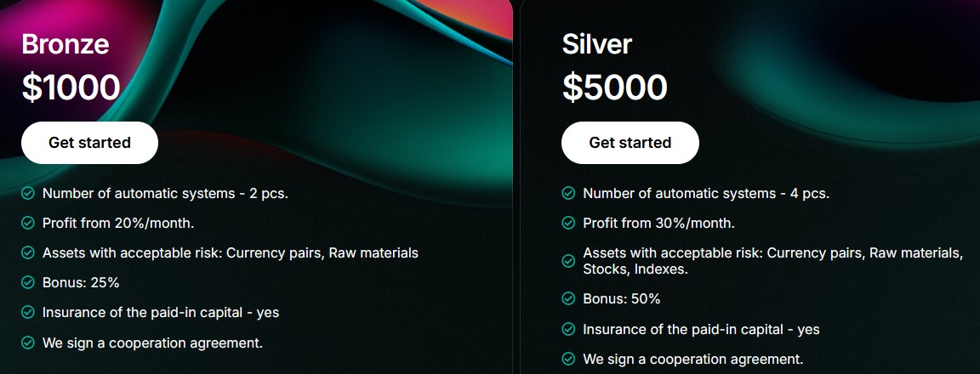Click the $1000 Bronze price
The image size is (980, 374).
(x=71, y=87)
